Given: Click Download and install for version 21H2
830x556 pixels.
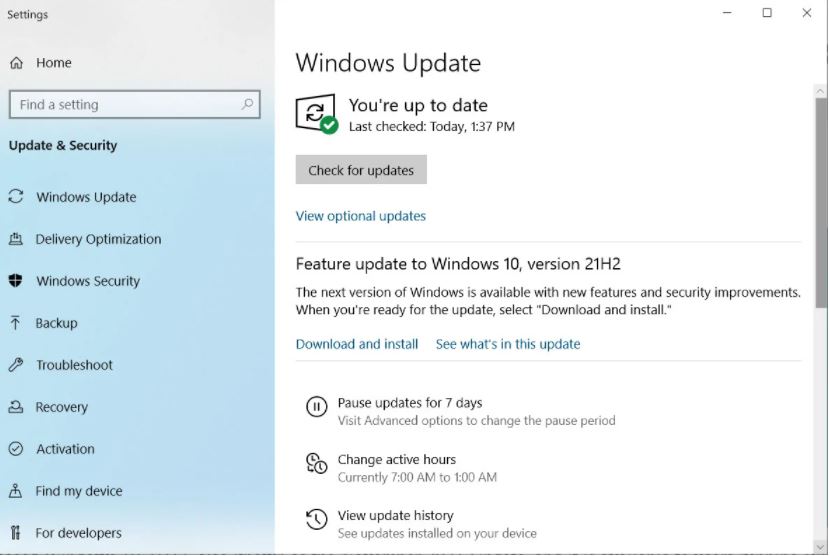Looking at the screenshot, I should pos(357,344).
